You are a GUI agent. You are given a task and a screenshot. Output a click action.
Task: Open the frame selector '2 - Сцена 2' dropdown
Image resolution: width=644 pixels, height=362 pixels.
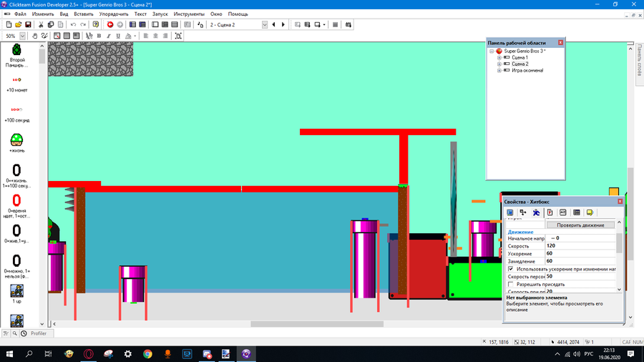click(x=265, y=24)
